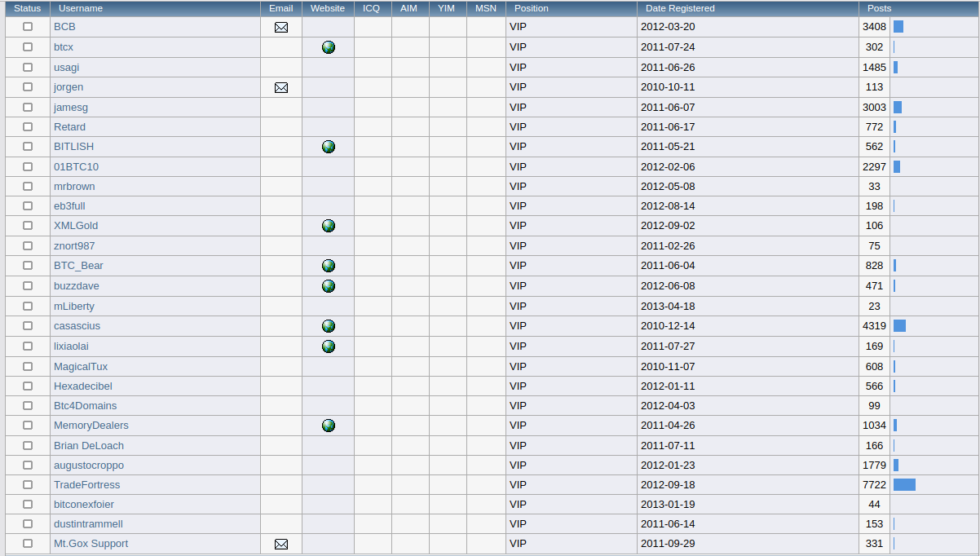The height and width of the screenshot is (556, 980).
Task: Tick znort987's checkbox
Action: [28, 246]
